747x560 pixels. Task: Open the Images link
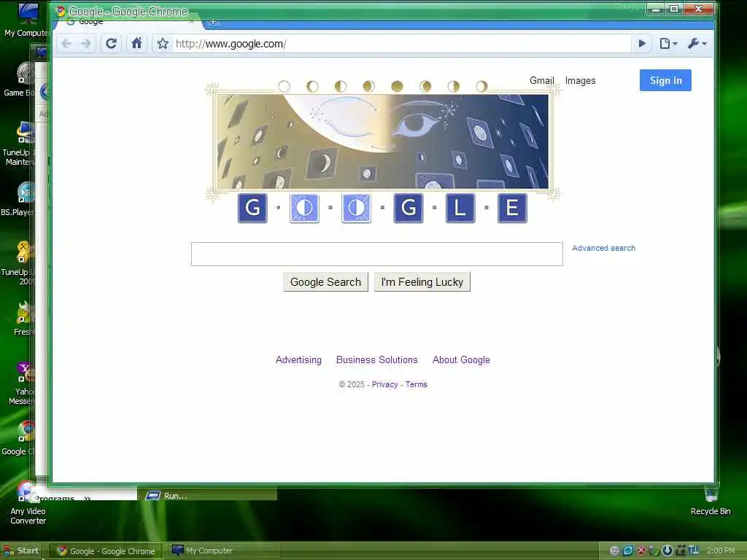(580, 80)
